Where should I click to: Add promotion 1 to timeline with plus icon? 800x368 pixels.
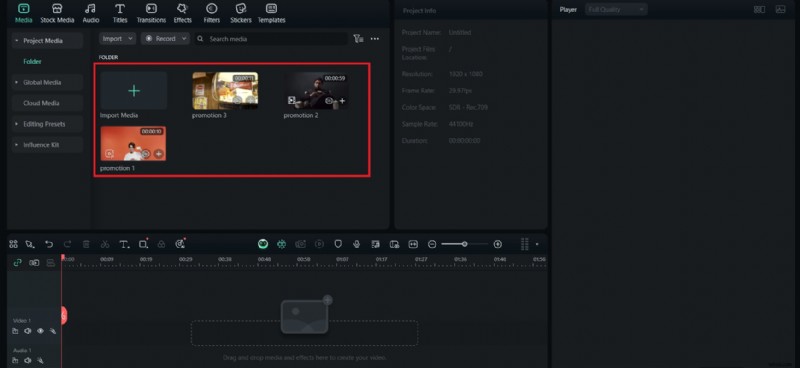point(159,154)
